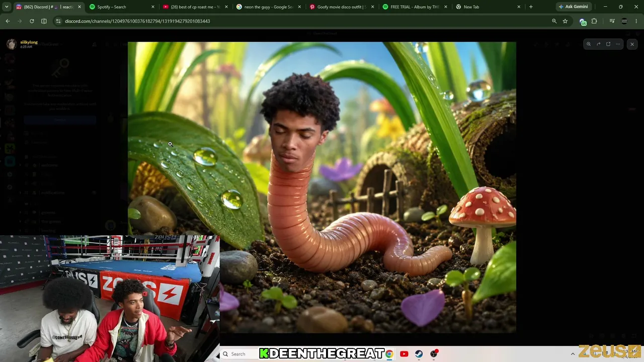Open the image in browser icon
The height and width of the screenshot is (362, 644).
tap(608, 44)
